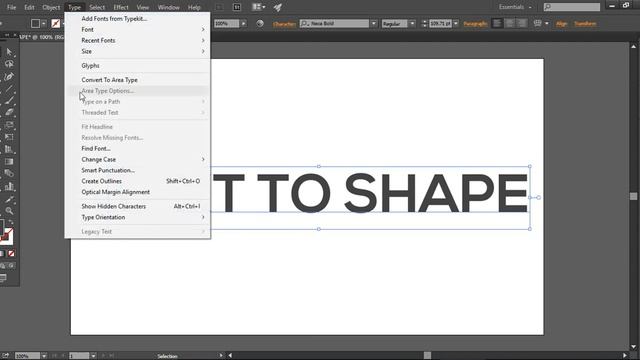Open the Object menu
640x360 pixels.
pyautogui.click(x=51, y=7)
